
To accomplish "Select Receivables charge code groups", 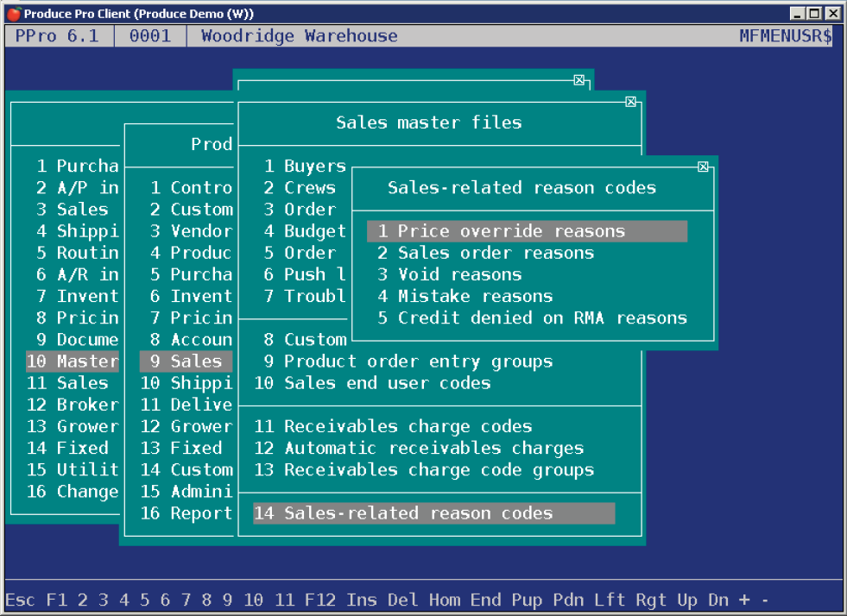I will 424,469.
